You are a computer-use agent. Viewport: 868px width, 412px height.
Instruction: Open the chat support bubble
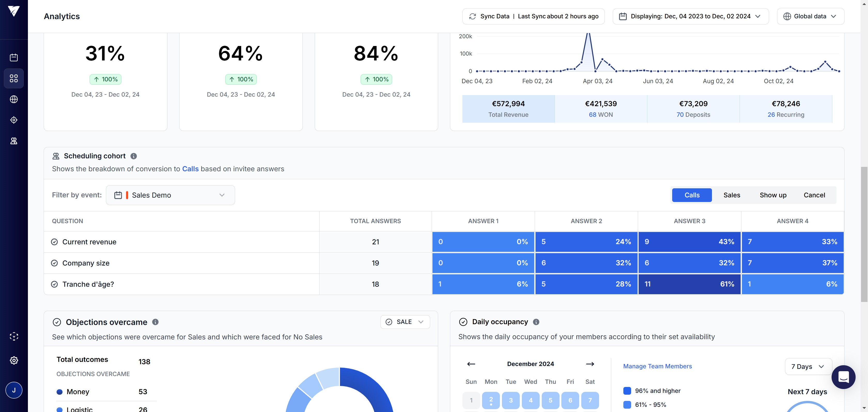[843, 377]
